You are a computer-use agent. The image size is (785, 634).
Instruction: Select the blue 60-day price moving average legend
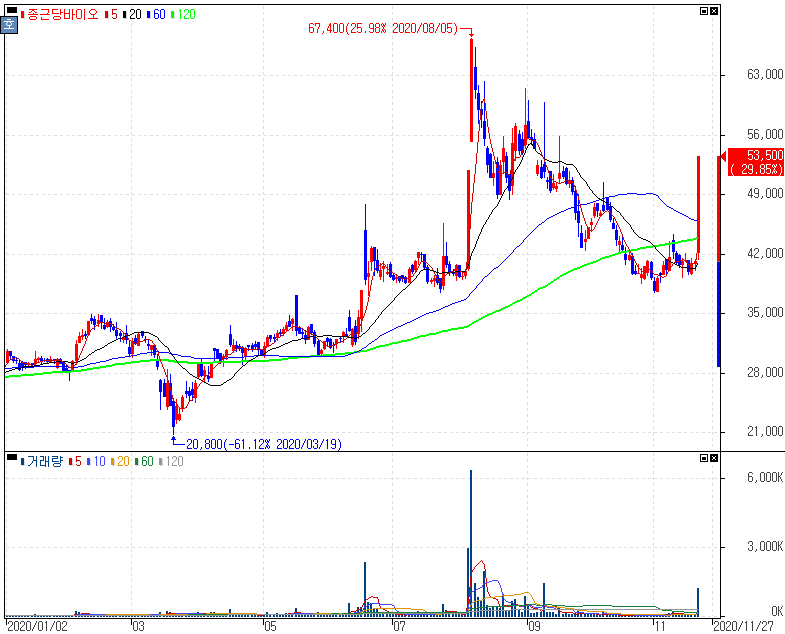tap(156, 15)
